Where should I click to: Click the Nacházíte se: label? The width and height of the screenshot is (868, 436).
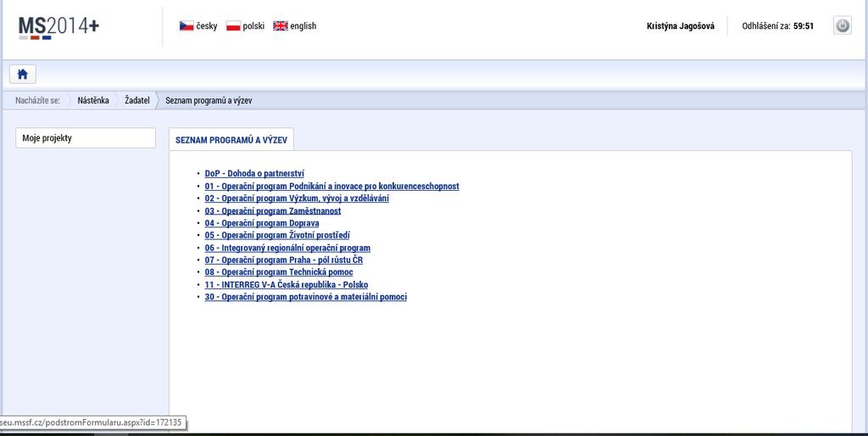coord(37,101)
